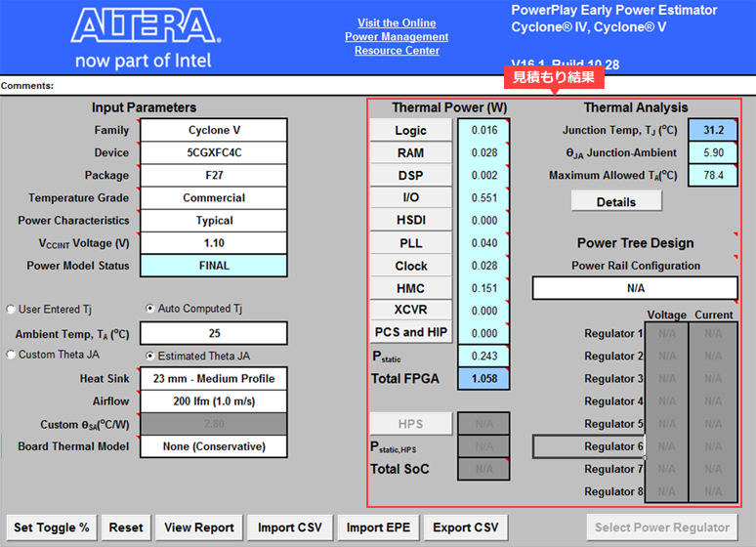This screenshot has width=756, height=547.
Task: Click the Import EPE button
Action: click(x=378, y=527)
